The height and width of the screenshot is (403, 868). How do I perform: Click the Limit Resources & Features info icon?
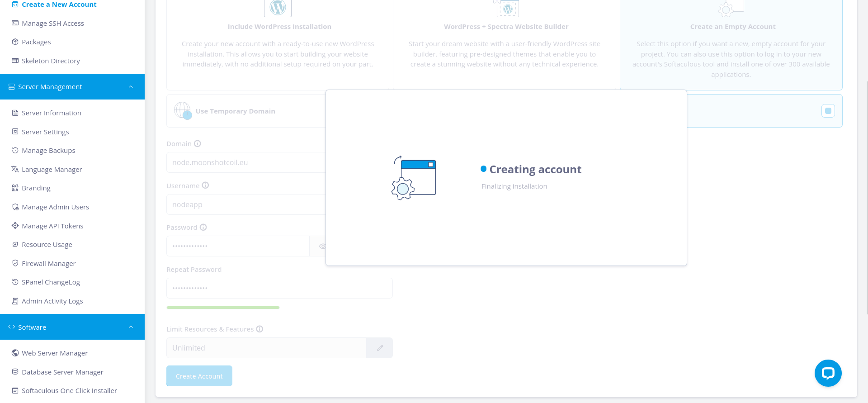tap(259, 329)
